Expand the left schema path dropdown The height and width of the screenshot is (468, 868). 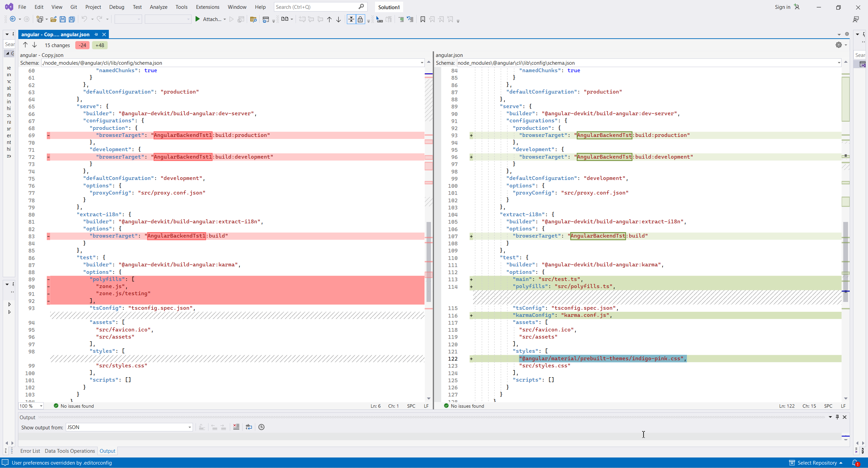click(422, 63)
